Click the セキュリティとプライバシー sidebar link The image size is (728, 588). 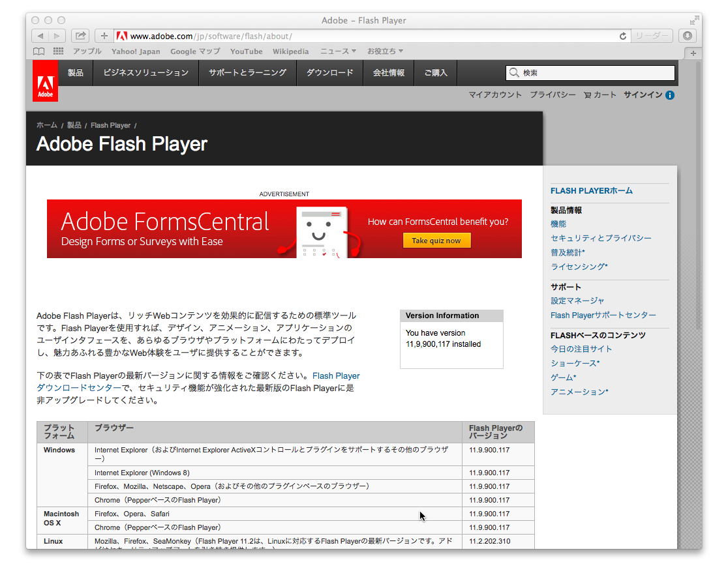601,239
